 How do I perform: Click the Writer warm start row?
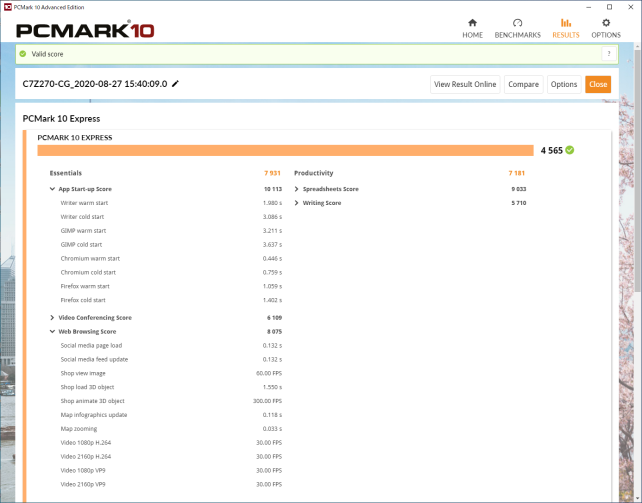click(x=171, y=203)
